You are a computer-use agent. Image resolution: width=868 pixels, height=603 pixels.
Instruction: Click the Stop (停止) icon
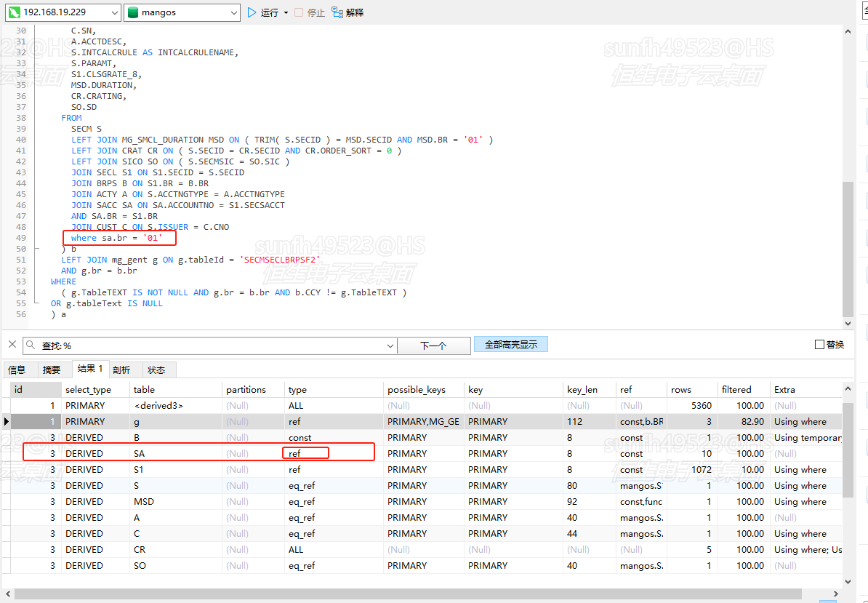point(299,12)
